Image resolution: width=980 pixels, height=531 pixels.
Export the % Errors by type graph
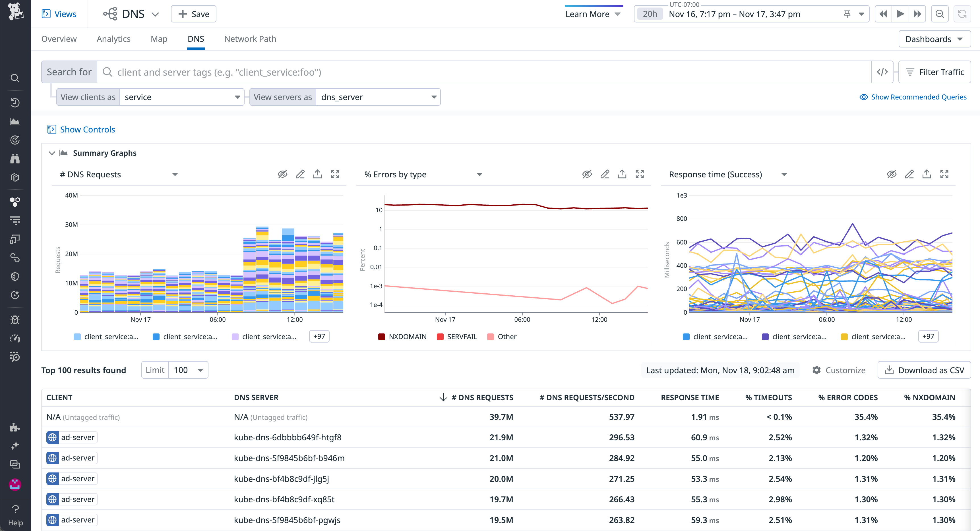coord(622,174)
